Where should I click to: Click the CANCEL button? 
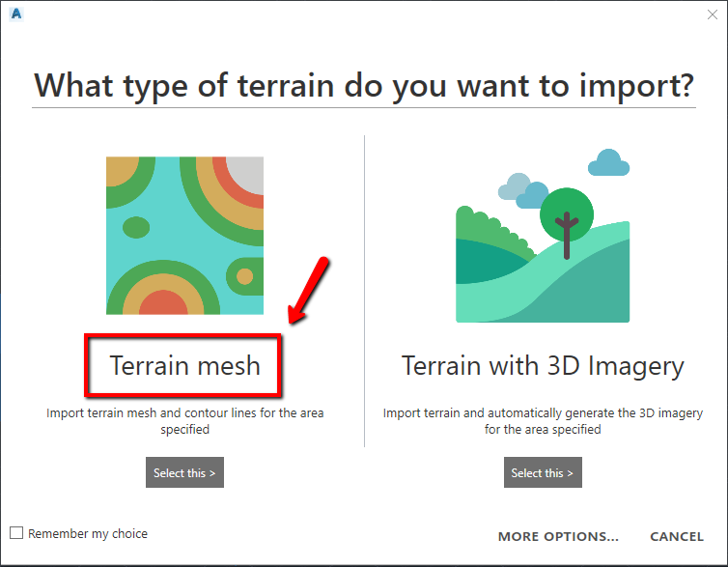pyautogui.click(x=677, y=536)
